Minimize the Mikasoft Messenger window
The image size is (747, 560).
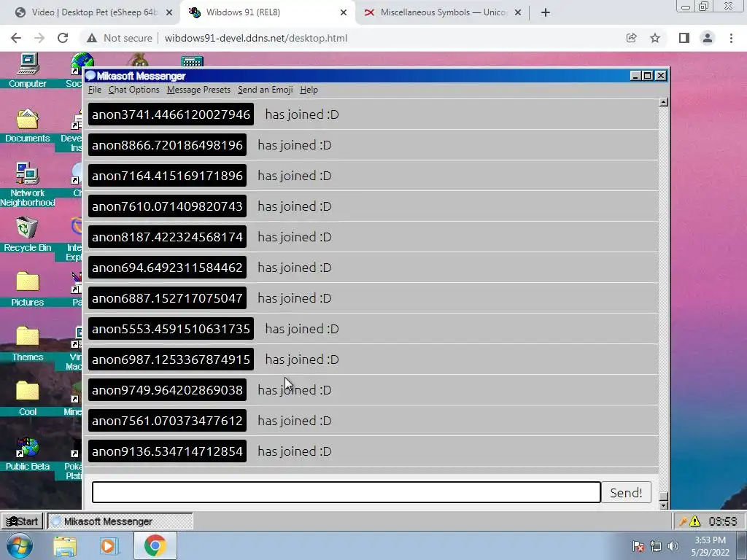coord(635,76)
